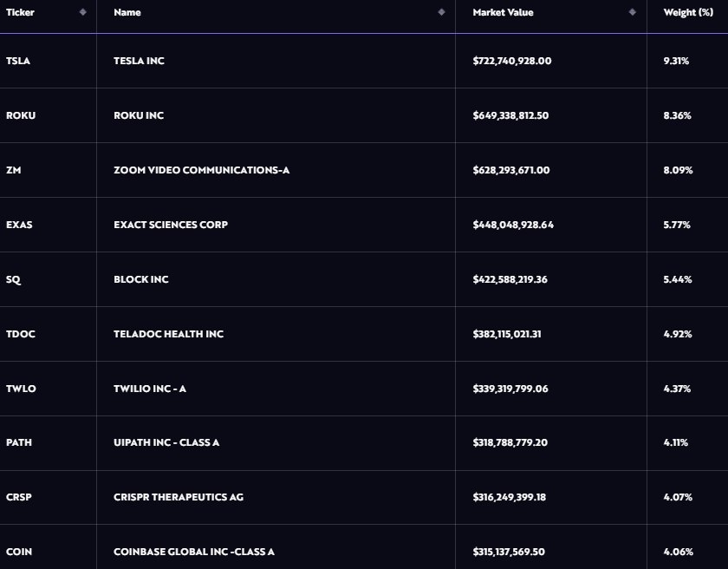Select the BLOCK INC market value

(510, 279)
